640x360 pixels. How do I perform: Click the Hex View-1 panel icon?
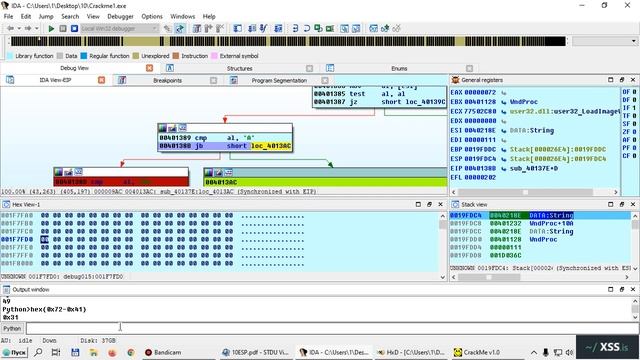(x=6, y=204)
